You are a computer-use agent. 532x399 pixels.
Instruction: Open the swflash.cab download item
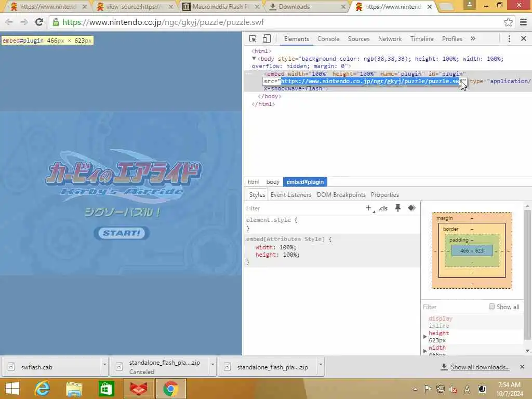point(51,367)
